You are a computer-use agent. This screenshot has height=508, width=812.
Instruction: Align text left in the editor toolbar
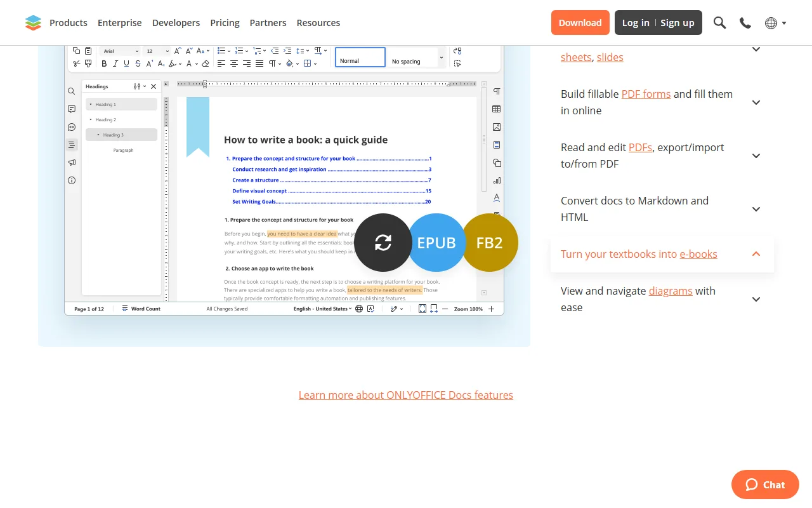(221, 63)
